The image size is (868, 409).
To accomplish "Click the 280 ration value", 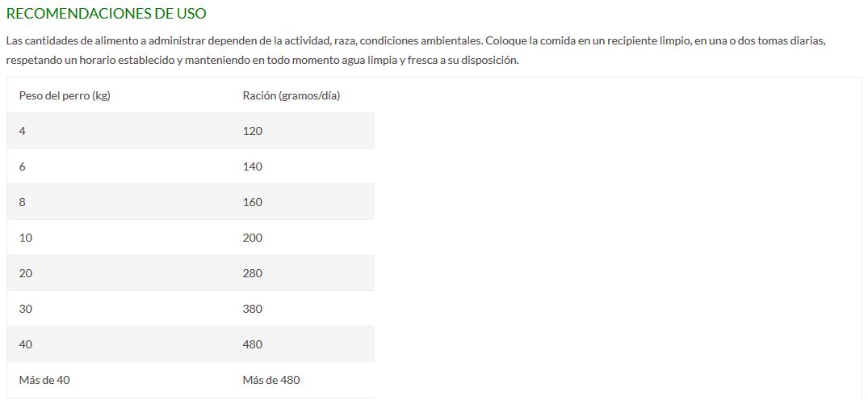I will click(253, 273).
